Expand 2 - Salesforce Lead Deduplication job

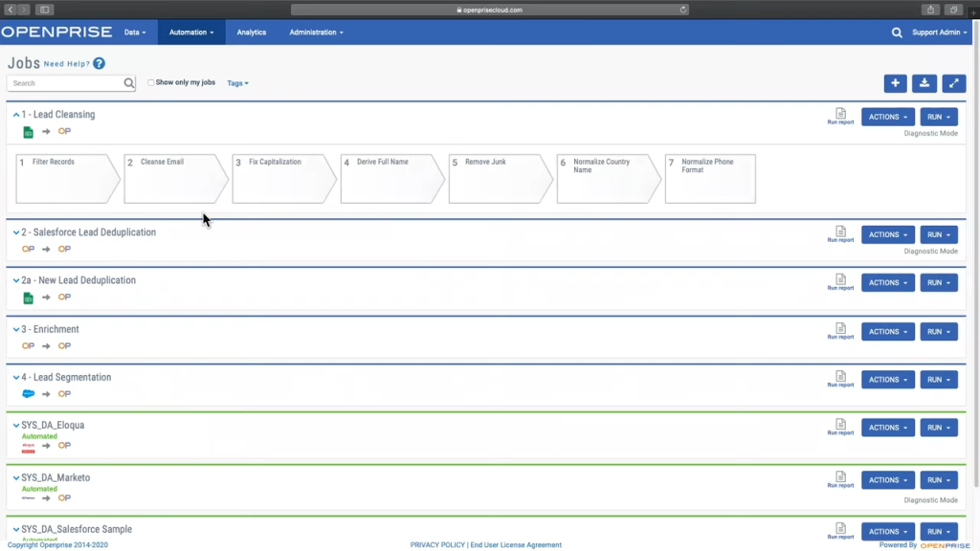[x=16, y=232]
